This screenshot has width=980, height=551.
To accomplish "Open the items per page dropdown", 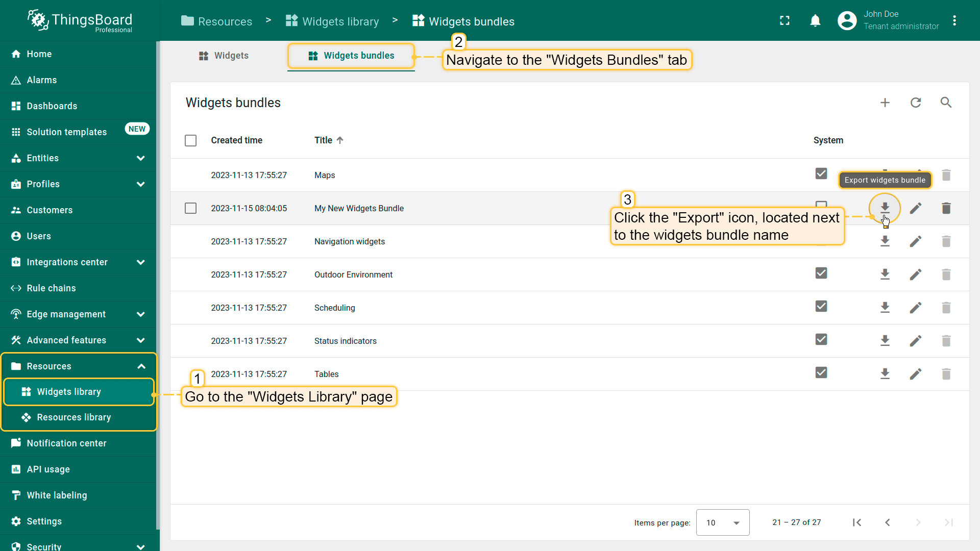I will point(722,522).
